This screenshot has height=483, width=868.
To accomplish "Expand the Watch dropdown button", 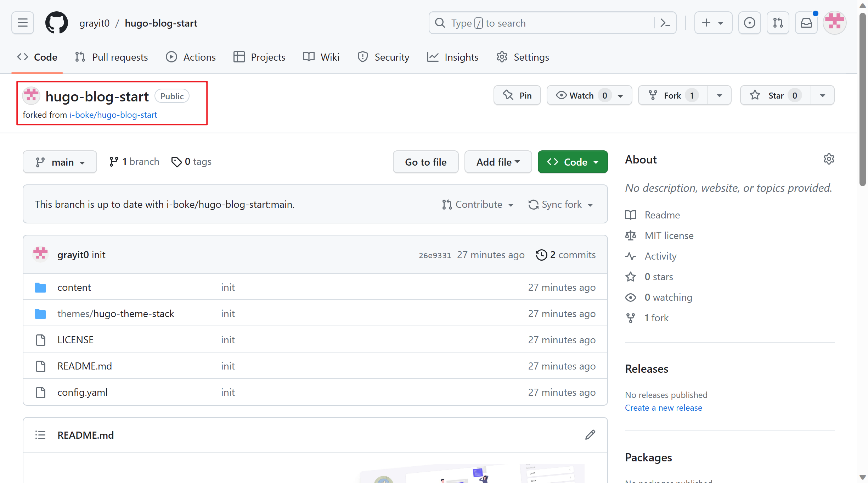I will pos(622,95).
